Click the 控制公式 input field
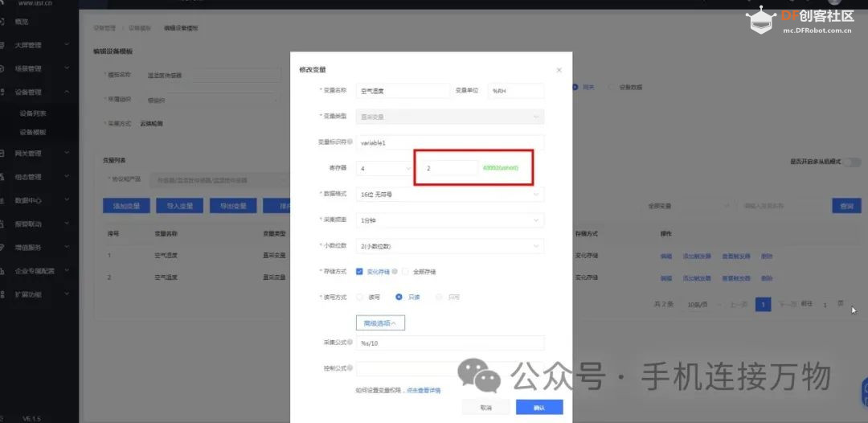The width and height of the screenshot is (868, 423). click(450, 369)
